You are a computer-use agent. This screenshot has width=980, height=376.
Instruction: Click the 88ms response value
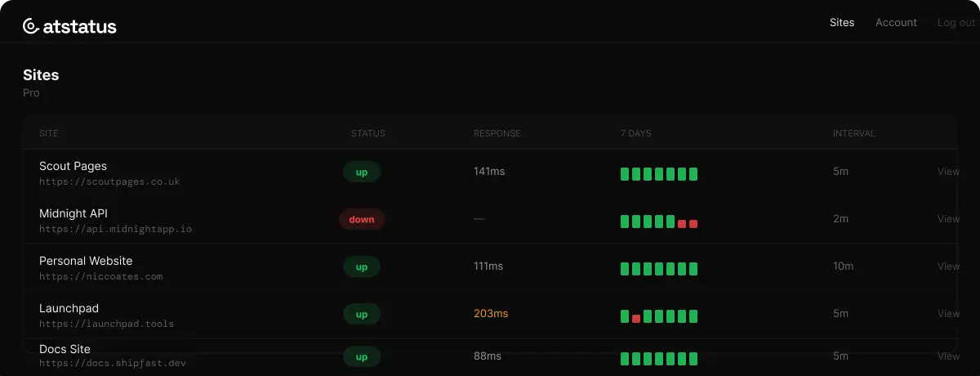[x=488, y=356]
